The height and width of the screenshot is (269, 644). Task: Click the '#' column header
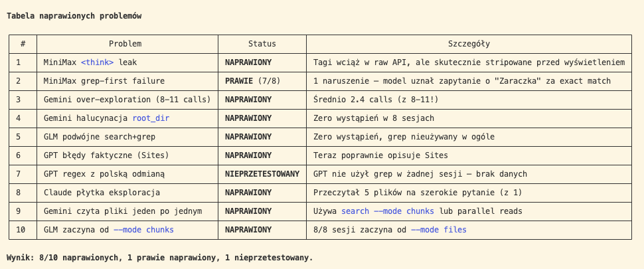point(23,44)
